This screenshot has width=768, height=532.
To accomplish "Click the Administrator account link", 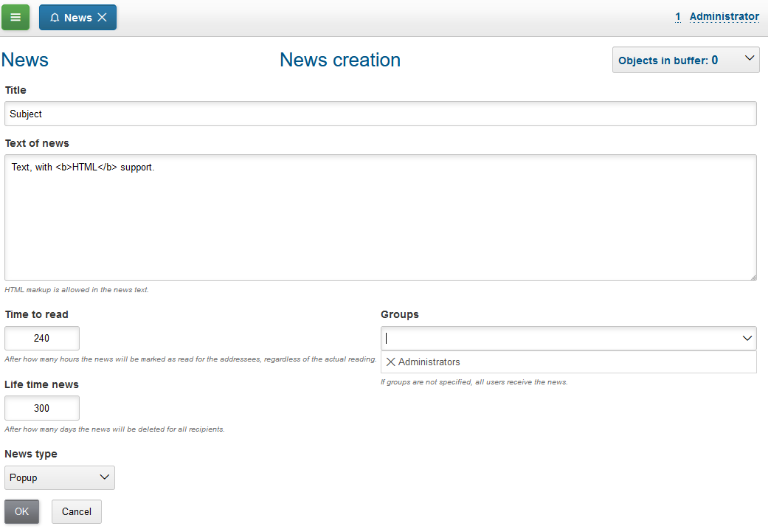I will pos(724,16).
